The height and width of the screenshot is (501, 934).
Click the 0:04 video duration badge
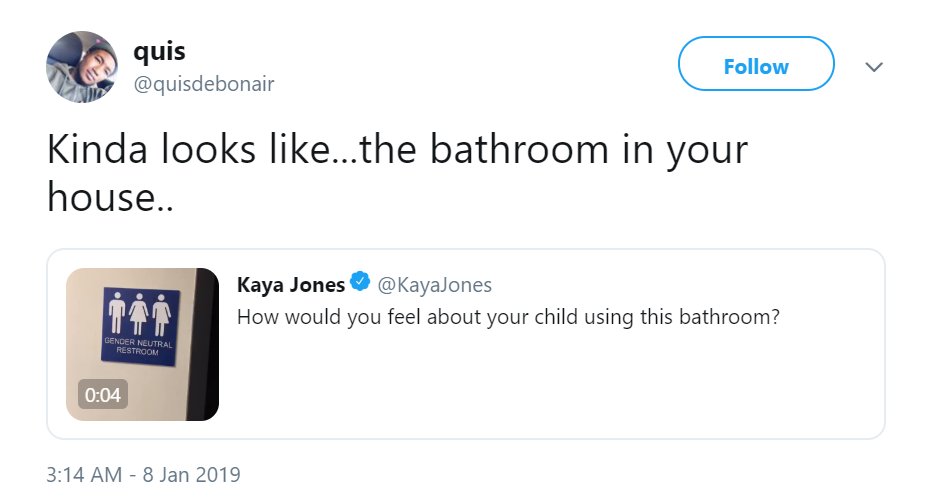coord(102,394)
